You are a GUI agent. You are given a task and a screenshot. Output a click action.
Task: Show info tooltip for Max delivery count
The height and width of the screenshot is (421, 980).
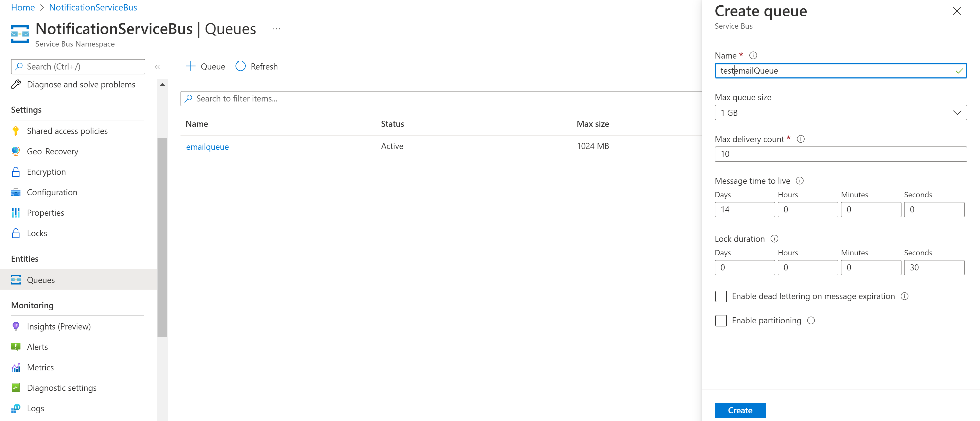(801, 139)
